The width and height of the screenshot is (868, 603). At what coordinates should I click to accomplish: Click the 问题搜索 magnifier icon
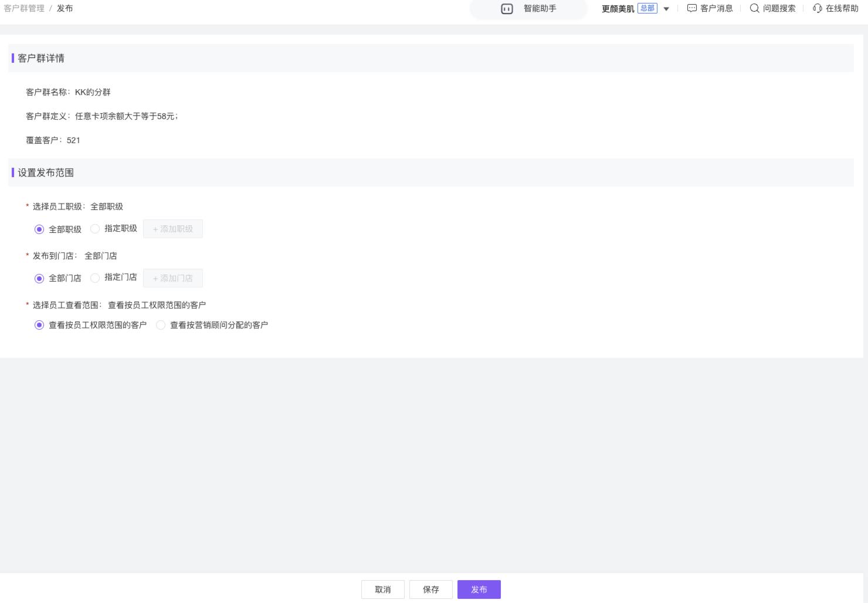[754, 9]
